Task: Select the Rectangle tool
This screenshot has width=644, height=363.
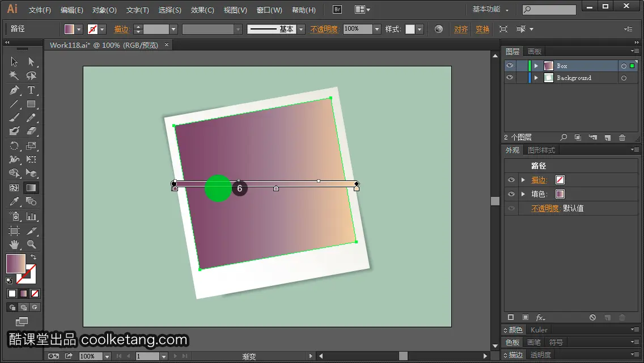Action: (31, 104)
